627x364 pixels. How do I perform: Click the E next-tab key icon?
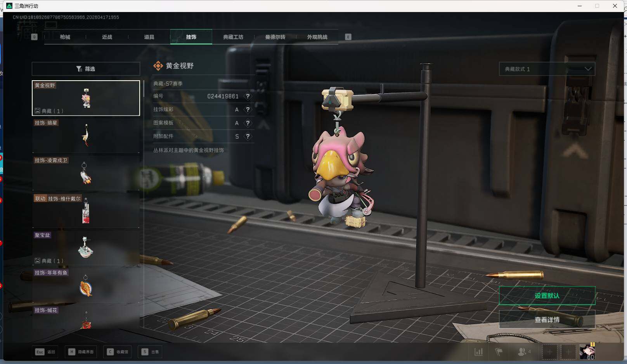tap(348, 37)
